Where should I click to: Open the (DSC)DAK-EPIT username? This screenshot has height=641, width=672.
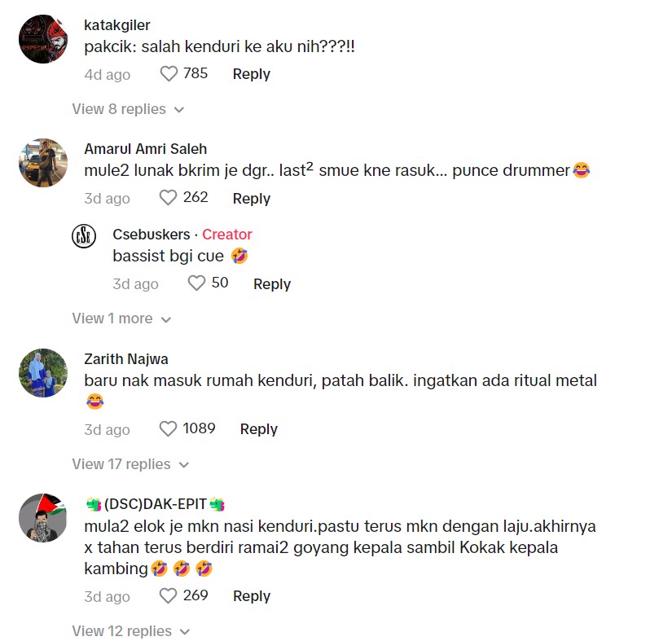point(155,504)
